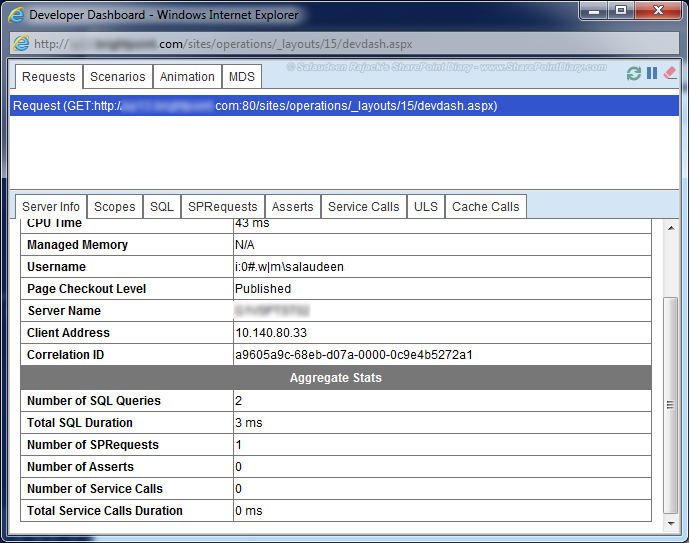Click the Client Address label

pyautogui.click(x=68, y=333)
